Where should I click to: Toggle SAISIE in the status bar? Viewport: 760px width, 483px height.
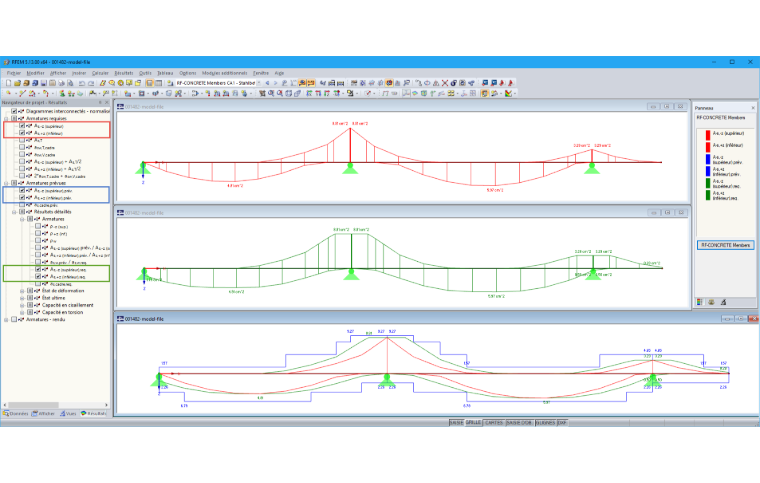[456, 423]
